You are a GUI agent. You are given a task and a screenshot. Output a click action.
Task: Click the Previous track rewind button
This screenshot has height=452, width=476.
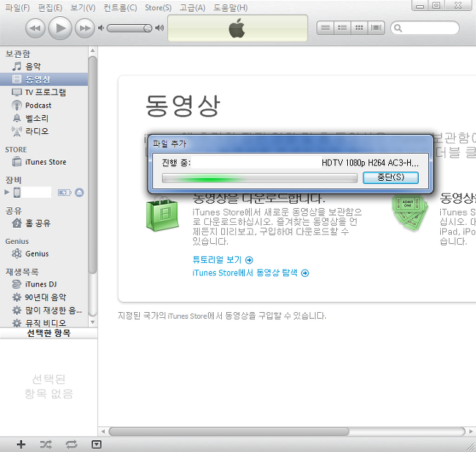point(35,29)
